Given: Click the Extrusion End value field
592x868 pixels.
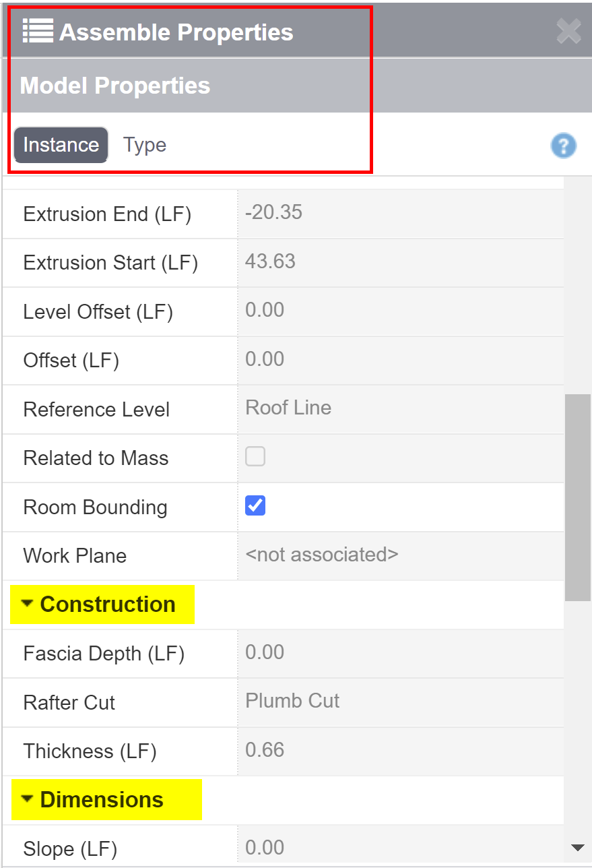Looking at the screenshot, I should 337,212.
